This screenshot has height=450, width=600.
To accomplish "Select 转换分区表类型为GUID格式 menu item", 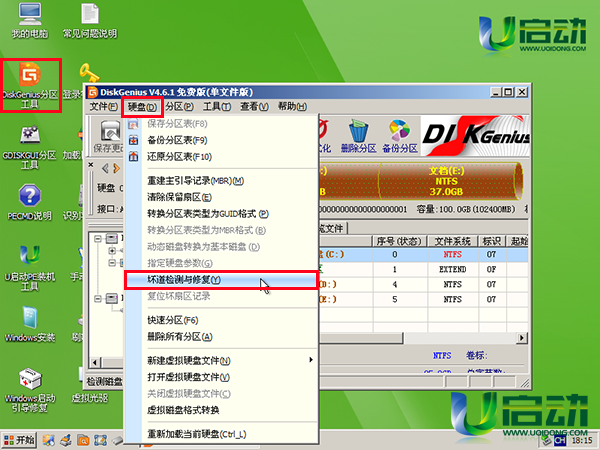I will pos(222,214).
